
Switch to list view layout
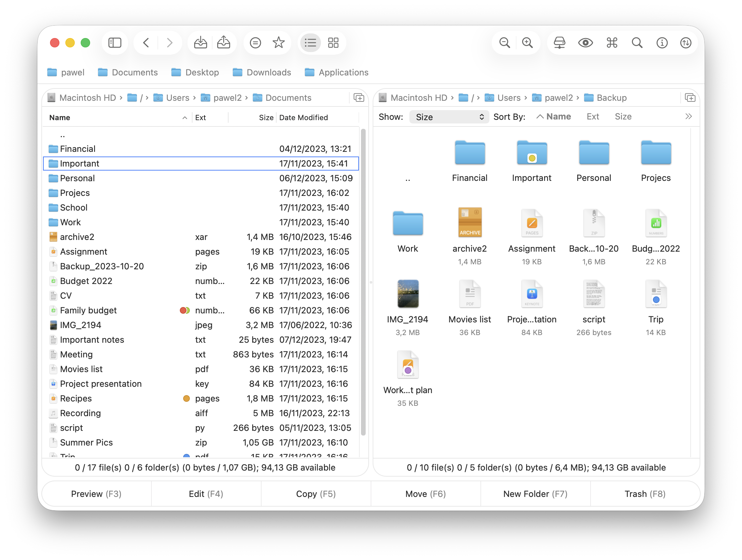pyautogui.click(x=310, y=43)
